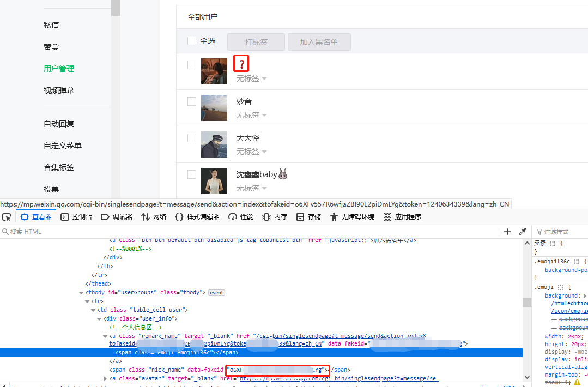Open the 样式编辑器 style editor tab
This screenshot has height=387, width=588.
tap(197, 217)
